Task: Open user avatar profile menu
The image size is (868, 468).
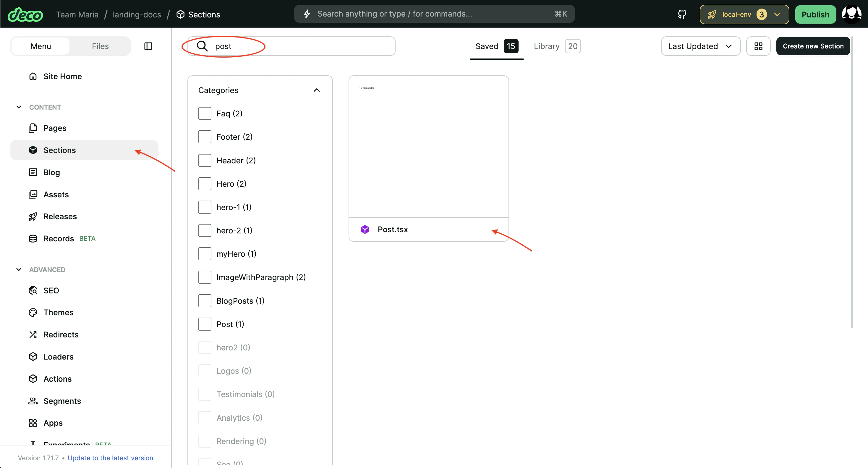Action: 851,14
